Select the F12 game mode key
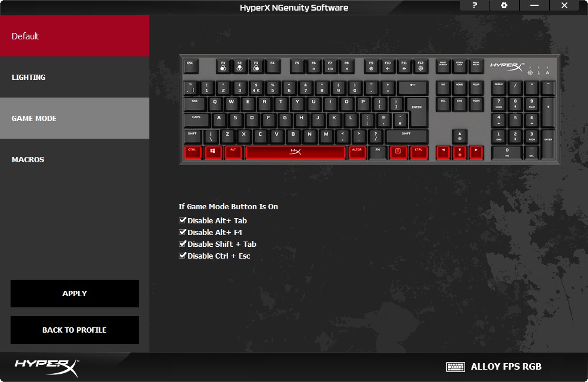The image size is (588, 382). [420, 66]
